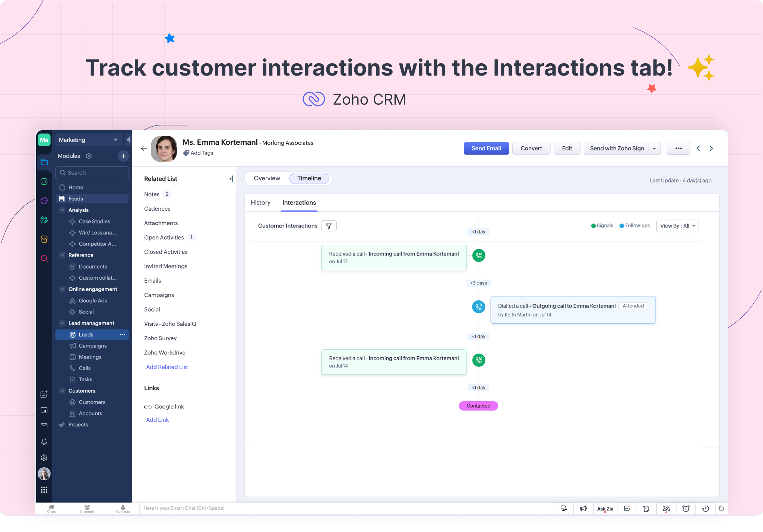Viewport: 763px width, 532px height.
Task: Switch to the Interactions tab
Action: click(x=299, y=202)
